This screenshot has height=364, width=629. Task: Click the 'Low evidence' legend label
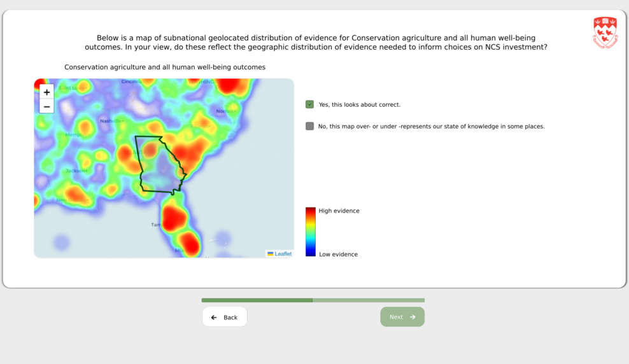(x=338, y=255)
